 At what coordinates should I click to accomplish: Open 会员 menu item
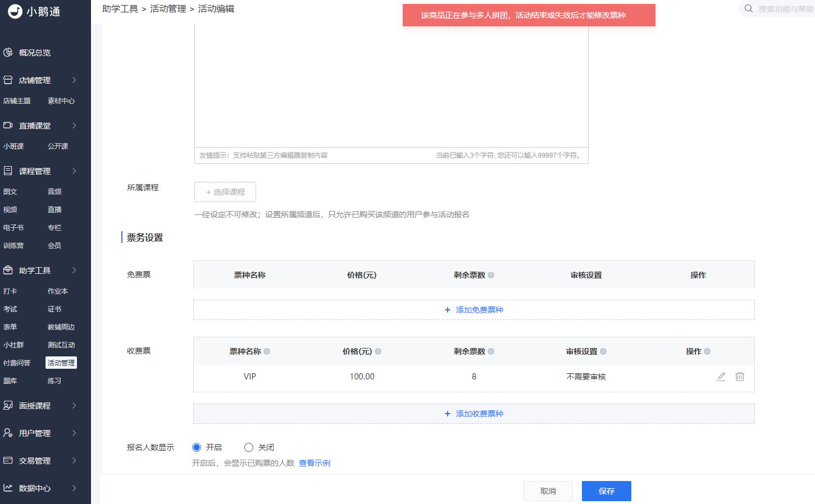point(54,245)
